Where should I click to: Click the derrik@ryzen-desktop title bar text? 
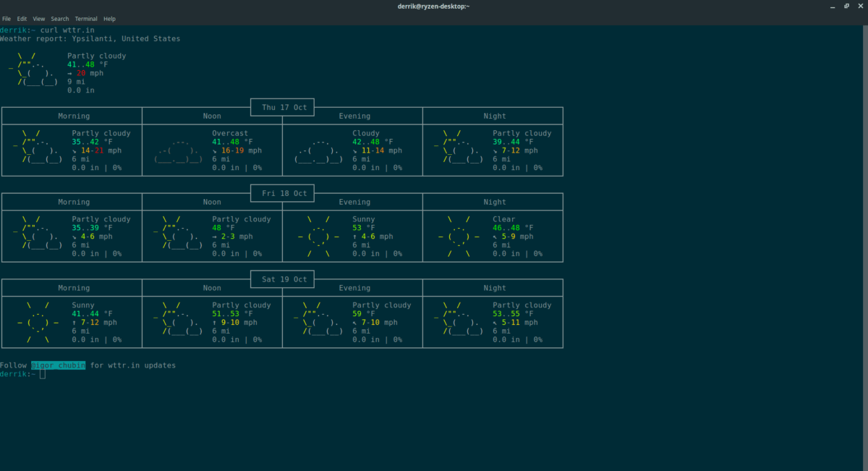434,6
